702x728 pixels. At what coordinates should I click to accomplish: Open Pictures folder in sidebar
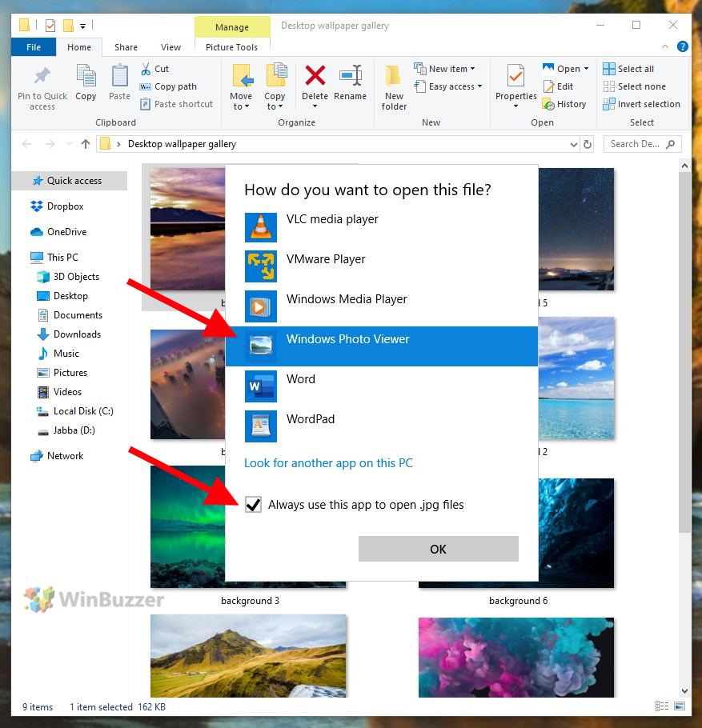(62, 373)
